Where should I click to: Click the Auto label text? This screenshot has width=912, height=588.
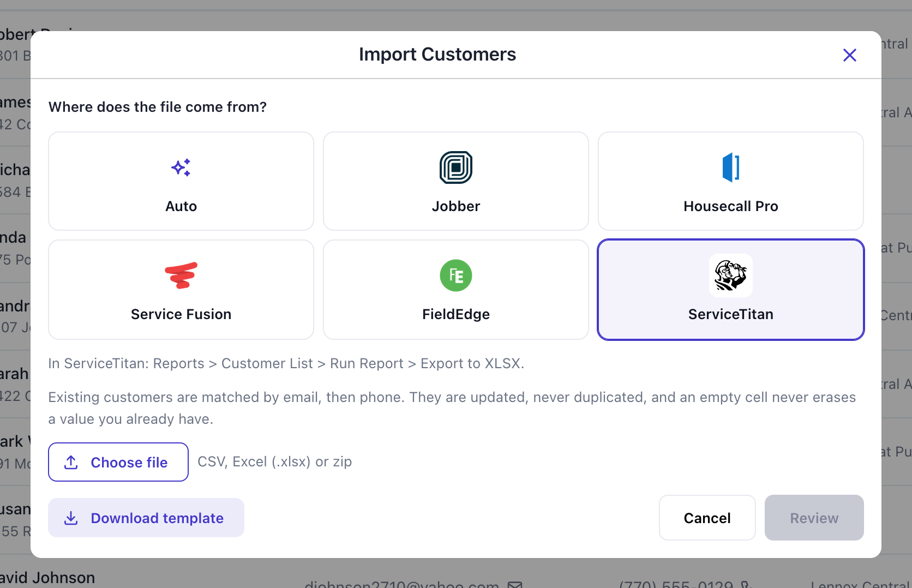pos(181,206)
